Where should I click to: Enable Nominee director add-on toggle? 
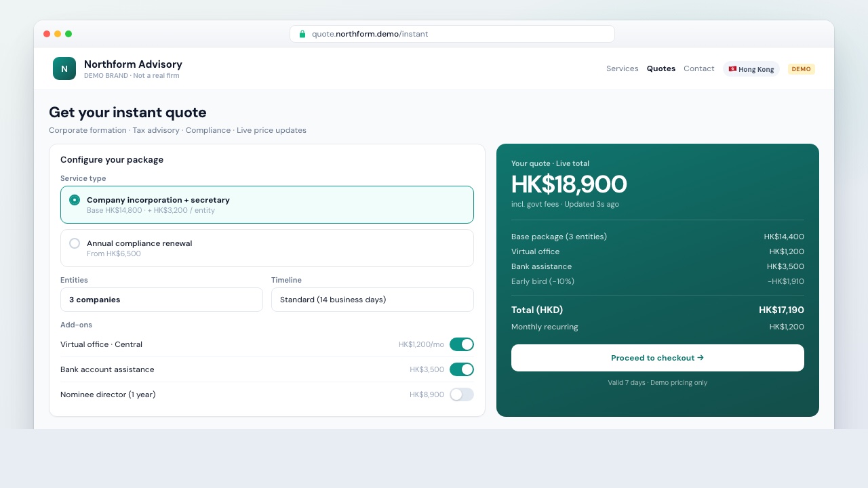point(462,394)
